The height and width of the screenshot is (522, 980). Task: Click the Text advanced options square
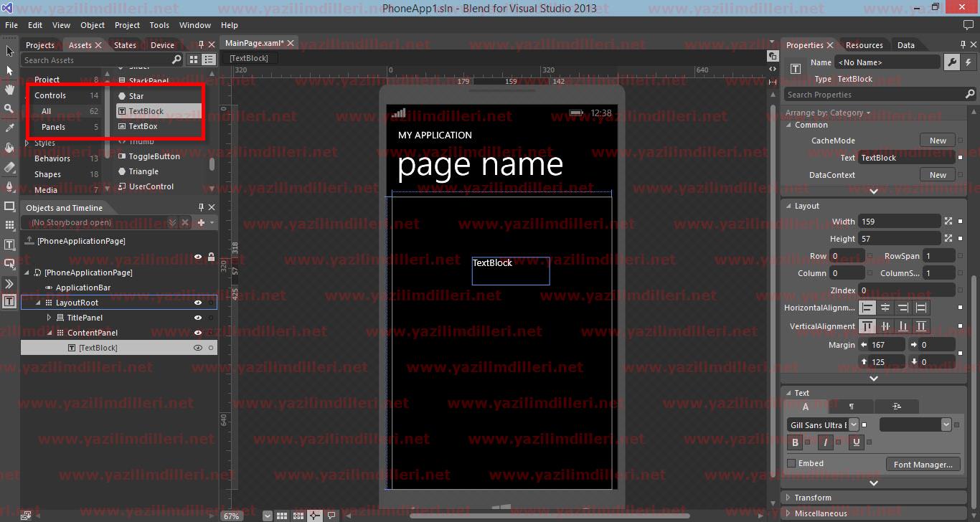point(961,158)
